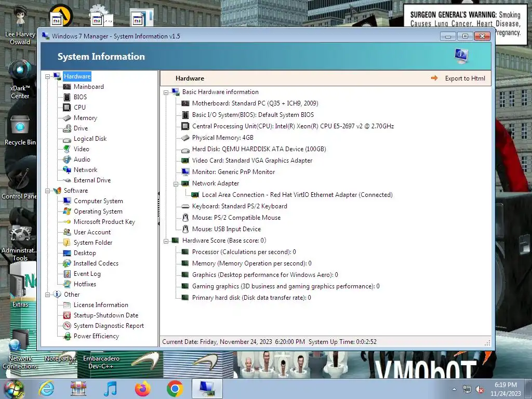Screen dimensions: 532x399
Task: Select Gaming graphics score row
Action: [x=286, y=286]
